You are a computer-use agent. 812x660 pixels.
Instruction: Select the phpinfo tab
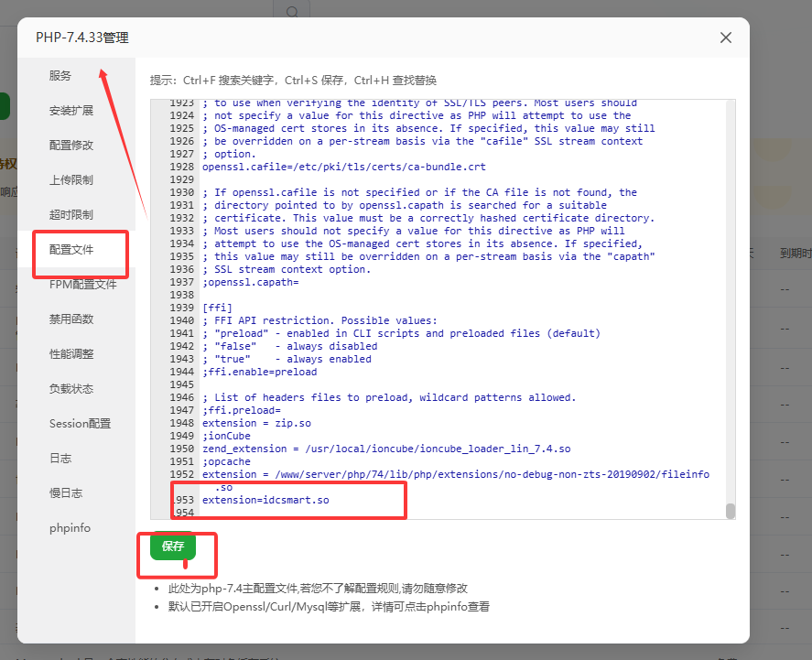point(70,528)
